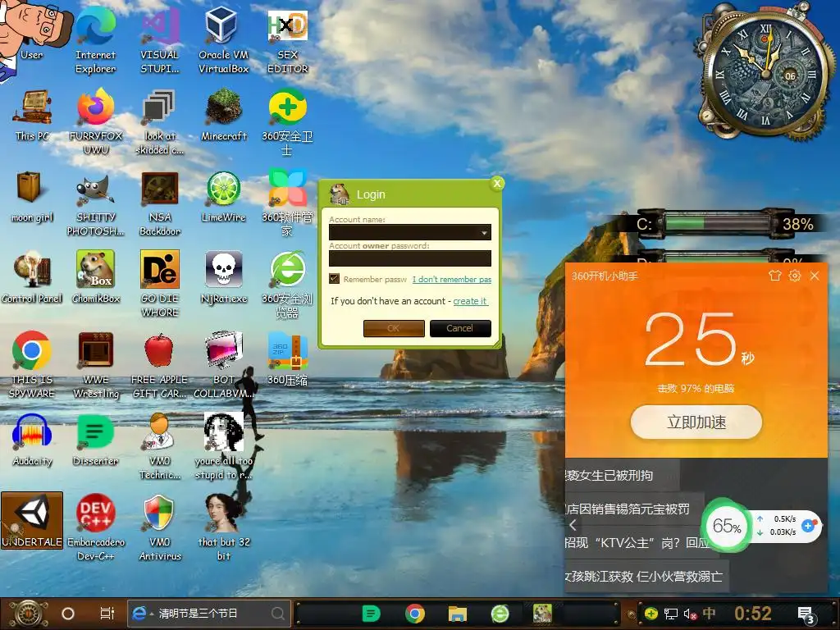The height and width of the screenshot is (630, 840).
Task: Open Cortana circle on taskbar
Action: coord(68,614)
